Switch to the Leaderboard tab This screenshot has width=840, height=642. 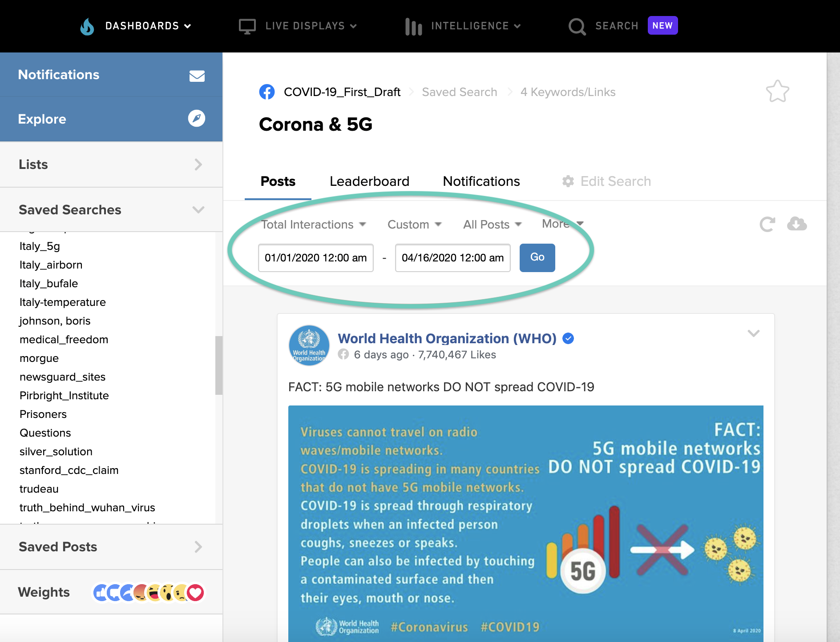coord(369,181)
